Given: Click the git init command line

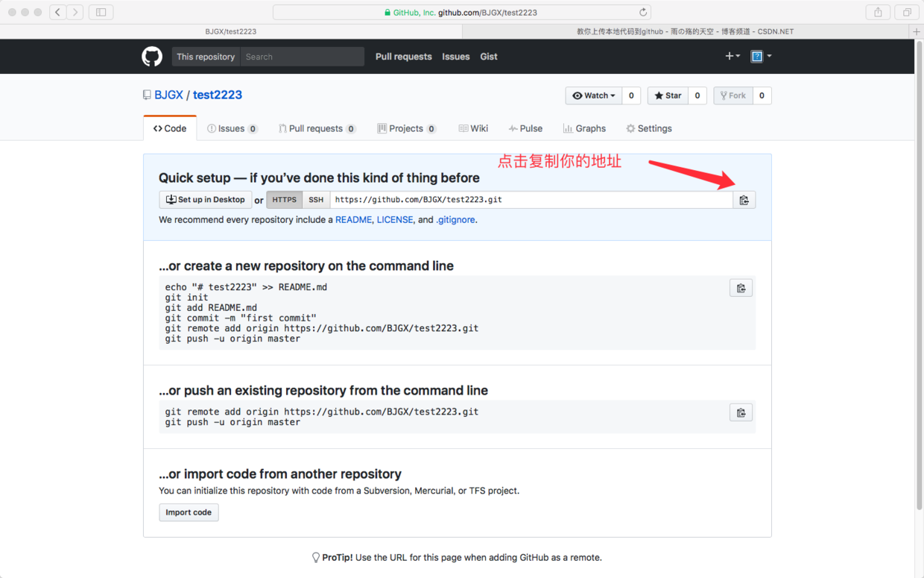Looking at the screenshot, I should click(187, 298).
